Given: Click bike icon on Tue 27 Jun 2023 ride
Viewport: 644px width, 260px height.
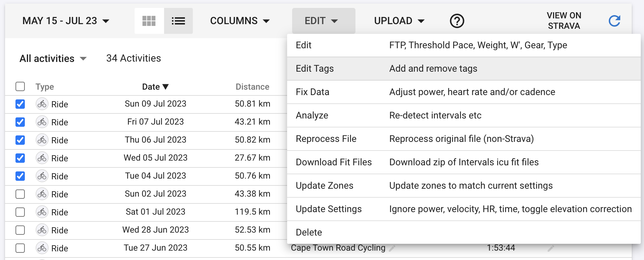Looking at the screenshot, I should (x=42, y=248).
